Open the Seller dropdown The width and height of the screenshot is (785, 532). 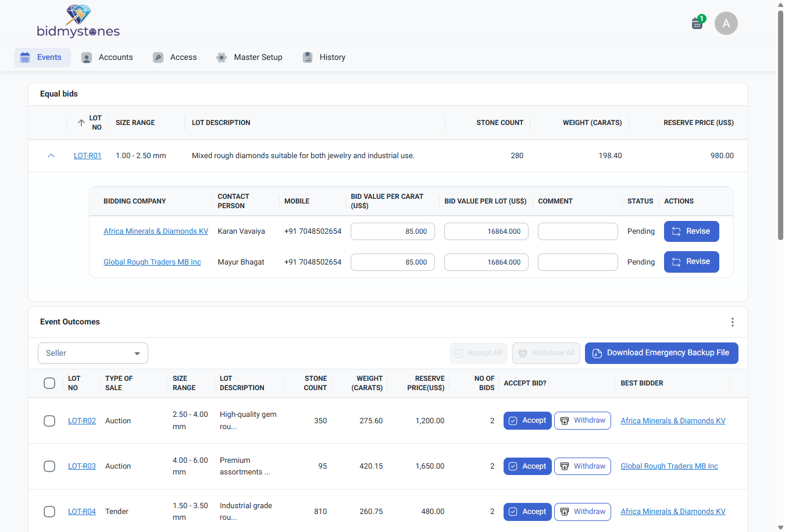93,354
